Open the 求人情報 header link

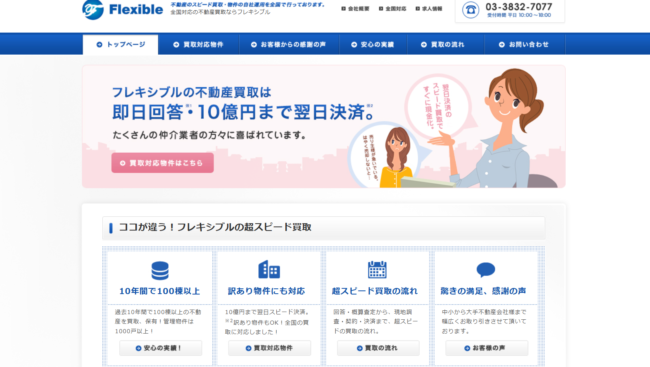coord(429,9)
